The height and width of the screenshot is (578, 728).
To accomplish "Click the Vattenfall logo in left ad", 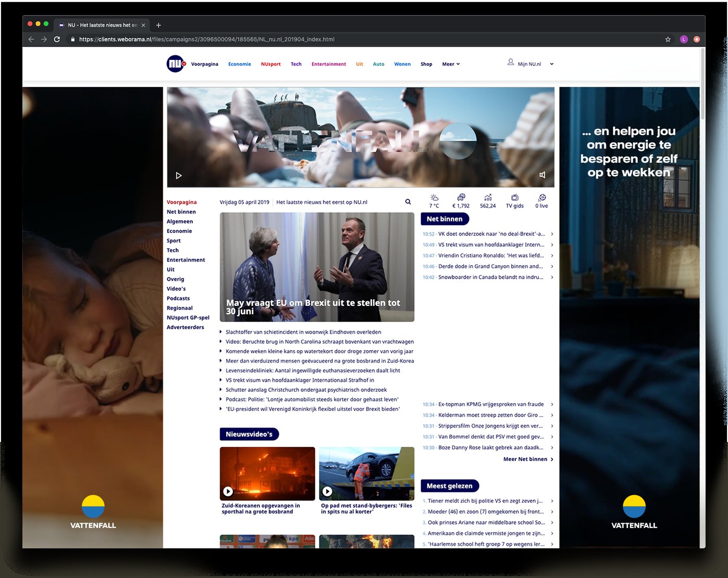I will coord(93,512).
